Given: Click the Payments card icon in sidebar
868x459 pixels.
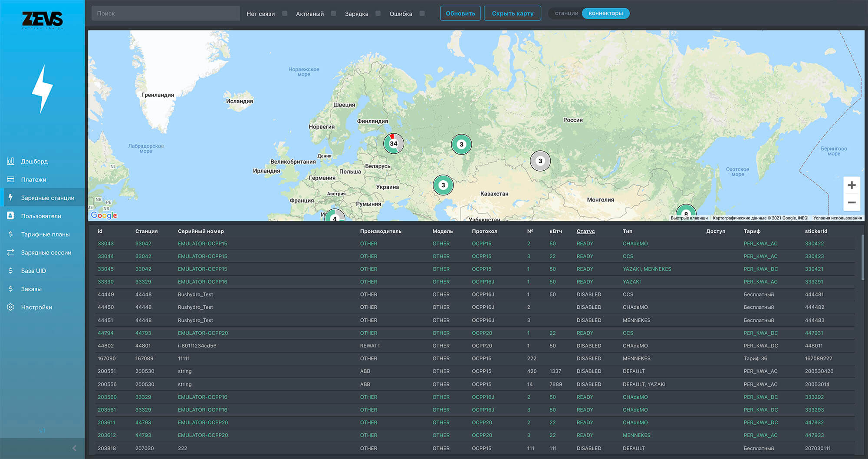Looking at the screenshot, I should coord(10,179).
